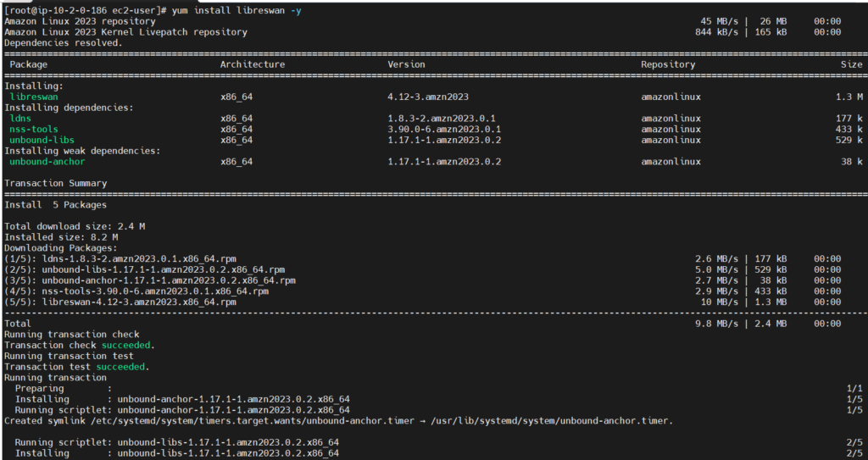Select the green 'libreswan' package name
868x460 pixels.
click(34, 97)
